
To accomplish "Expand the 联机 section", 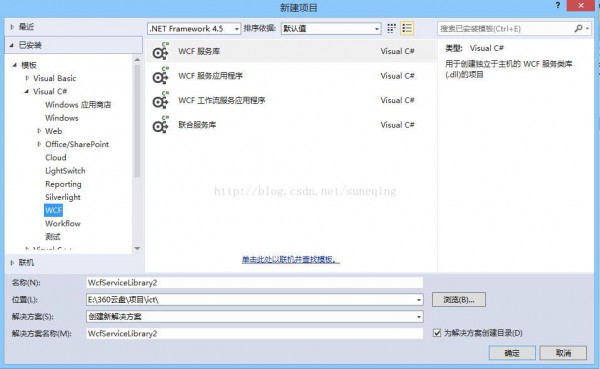I will point(12,263).
